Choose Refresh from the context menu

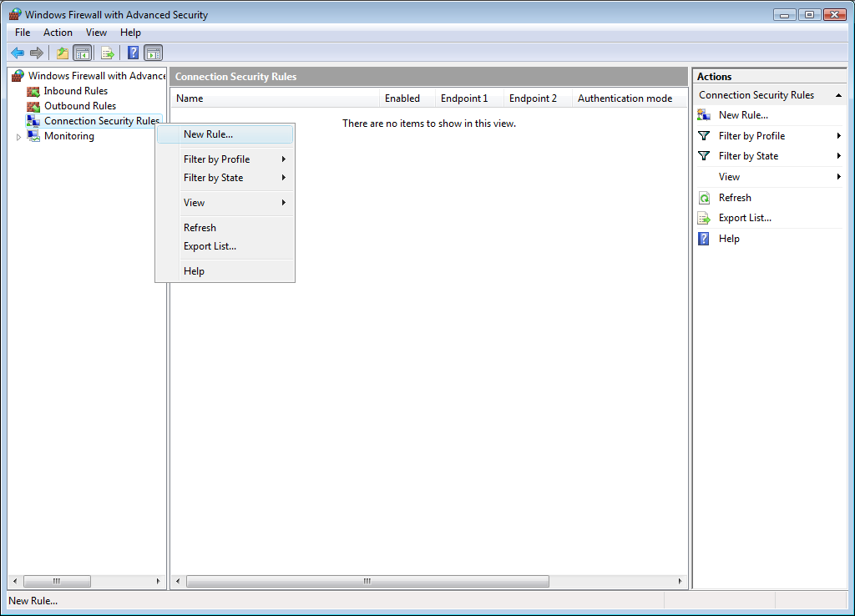(x=225, y=228)
